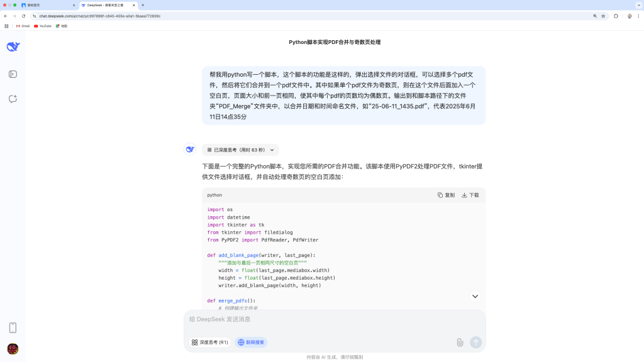Click the scroll-to-bottom chevron button
644x362 pixels.
click(x=475, y=296)
